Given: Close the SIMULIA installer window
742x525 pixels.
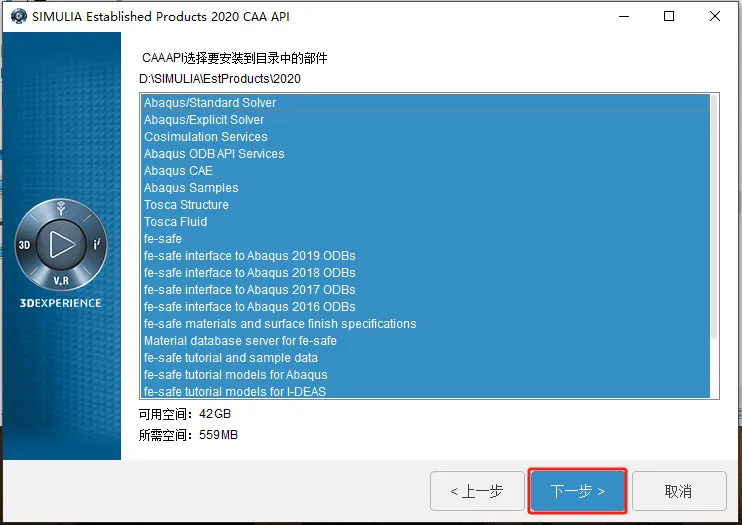Looking at the screenshot, I should click(715, 16).
